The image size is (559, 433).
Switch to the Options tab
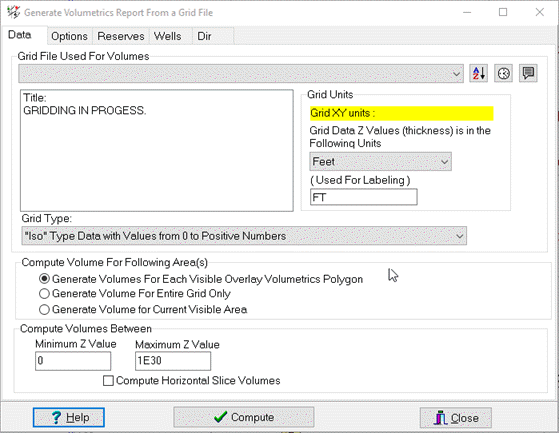tap(70, 36)
